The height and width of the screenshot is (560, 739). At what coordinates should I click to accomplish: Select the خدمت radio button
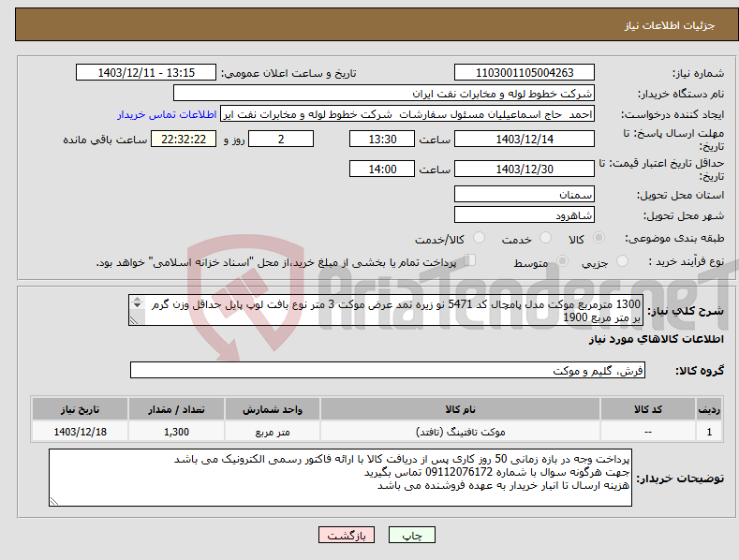(x=545, y=238)
